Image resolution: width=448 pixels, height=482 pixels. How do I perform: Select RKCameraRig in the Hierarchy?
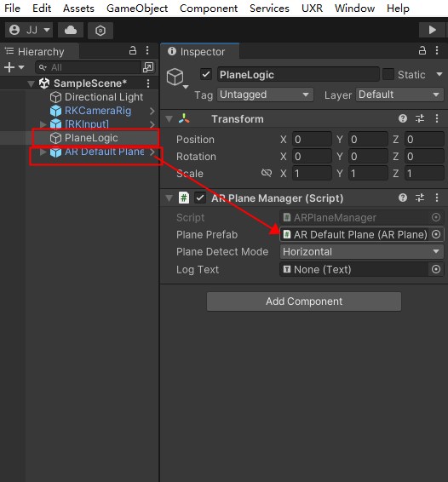point(98,111)
